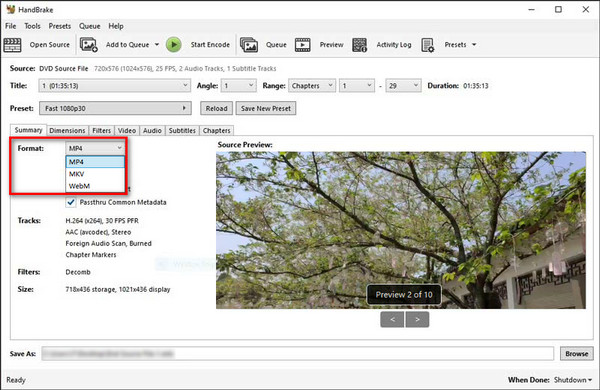Click the Add to Queue picture icon

(88, 45)
